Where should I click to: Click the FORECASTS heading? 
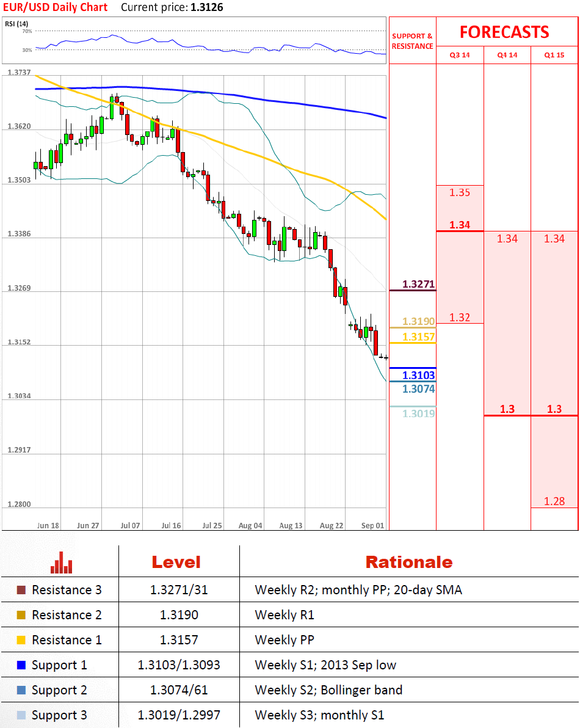(504, 32)
